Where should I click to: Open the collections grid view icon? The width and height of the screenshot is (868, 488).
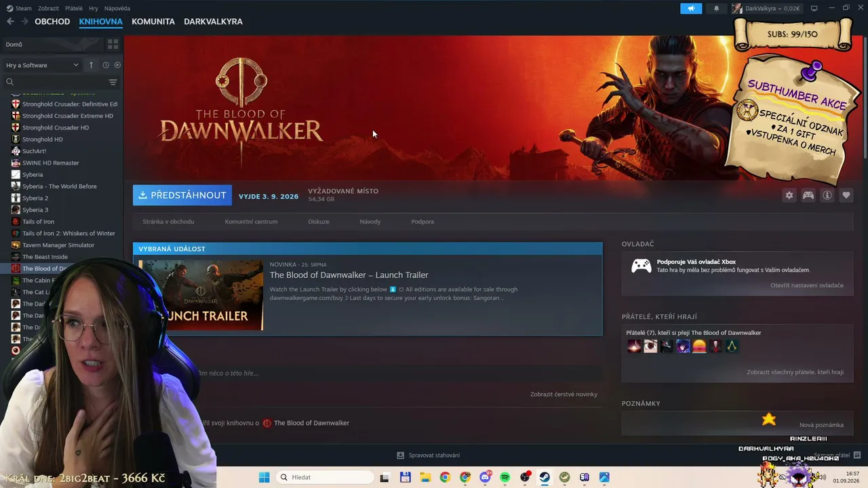coord(113,44)
